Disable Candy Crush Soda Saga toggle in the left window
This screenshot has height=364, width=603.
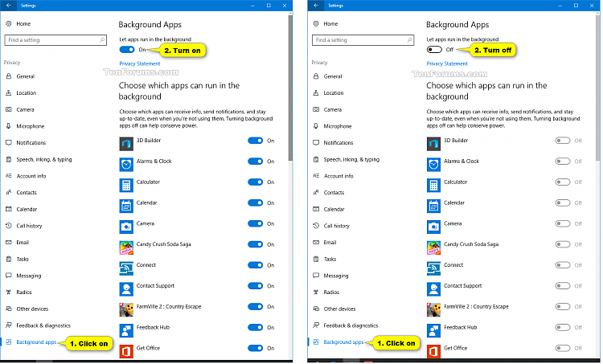[256, 244]
